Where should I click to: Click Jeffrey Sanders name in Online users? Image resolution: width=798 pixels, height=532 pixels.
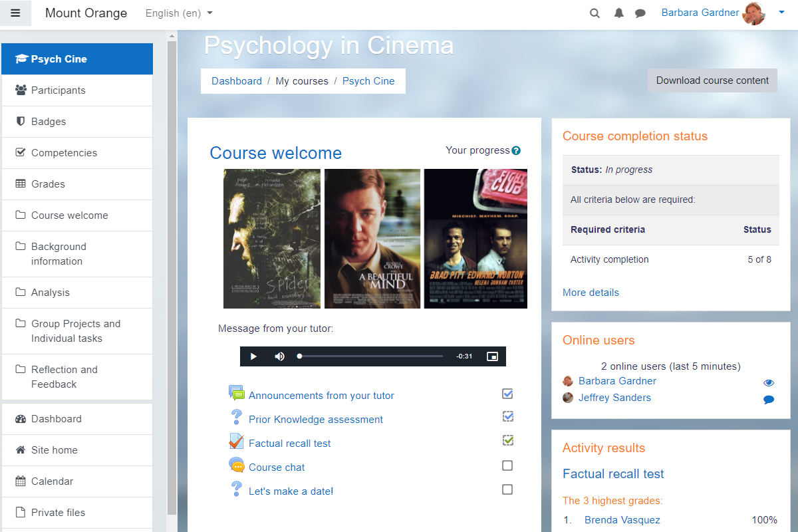(614, 398)
